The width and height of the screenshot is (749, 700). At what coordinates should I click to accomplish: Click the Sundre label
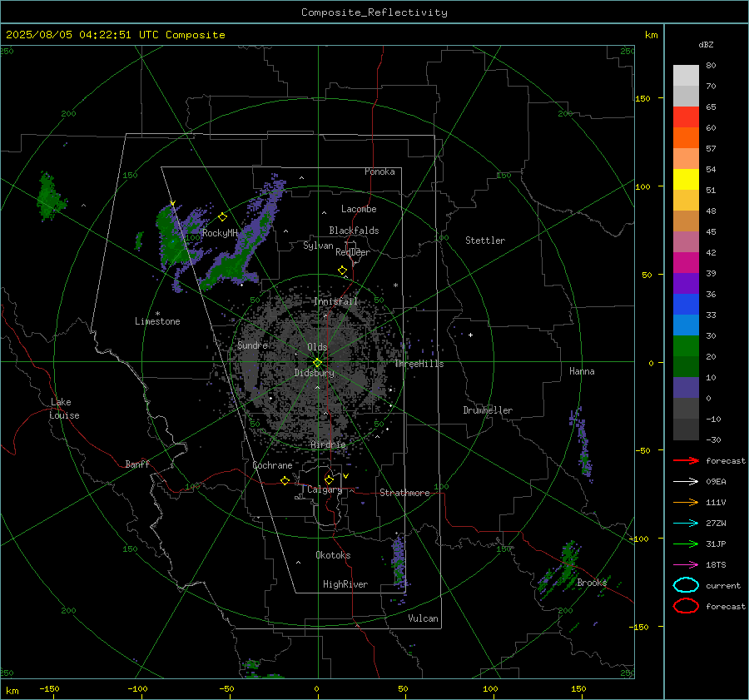click(x=253, y=345)
